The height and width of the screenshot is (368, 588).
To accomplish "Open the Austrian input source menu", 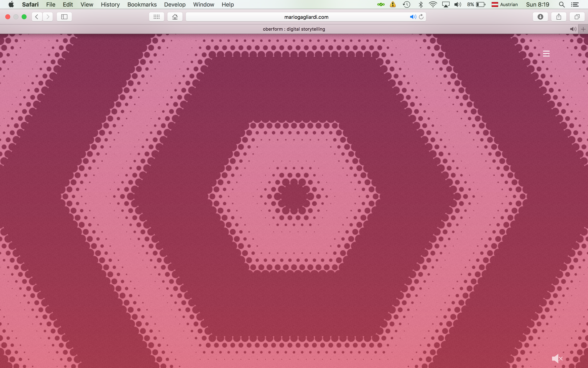I will coord(505,4).
